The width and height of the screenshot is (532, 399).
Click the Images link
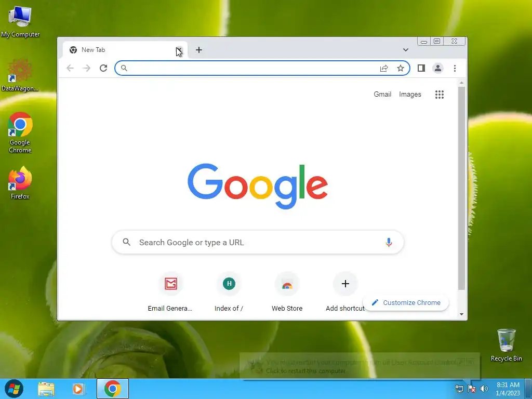pos(410,95)
